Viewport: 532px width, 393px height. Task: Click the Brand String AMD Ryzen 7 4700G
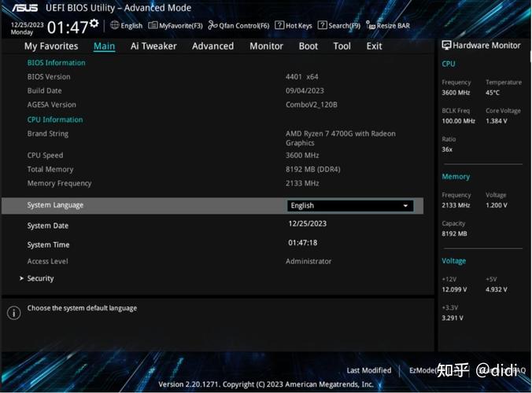pos(341,138)
